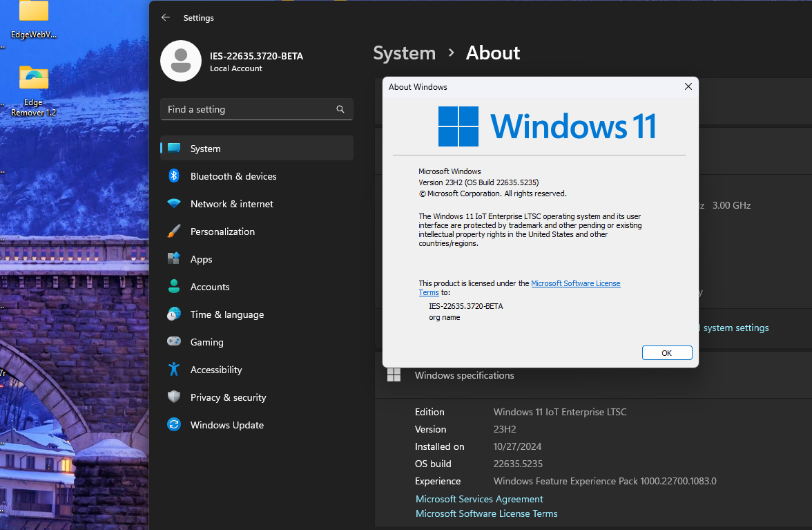
Task: Open Time & language settings
Action: [257, 314]
